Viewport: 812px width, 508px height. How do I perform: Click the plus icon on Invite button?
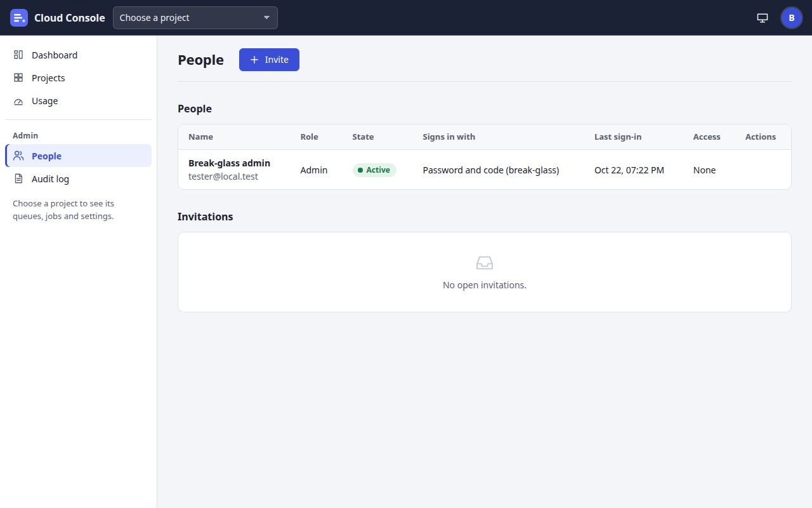pos(254,60)
